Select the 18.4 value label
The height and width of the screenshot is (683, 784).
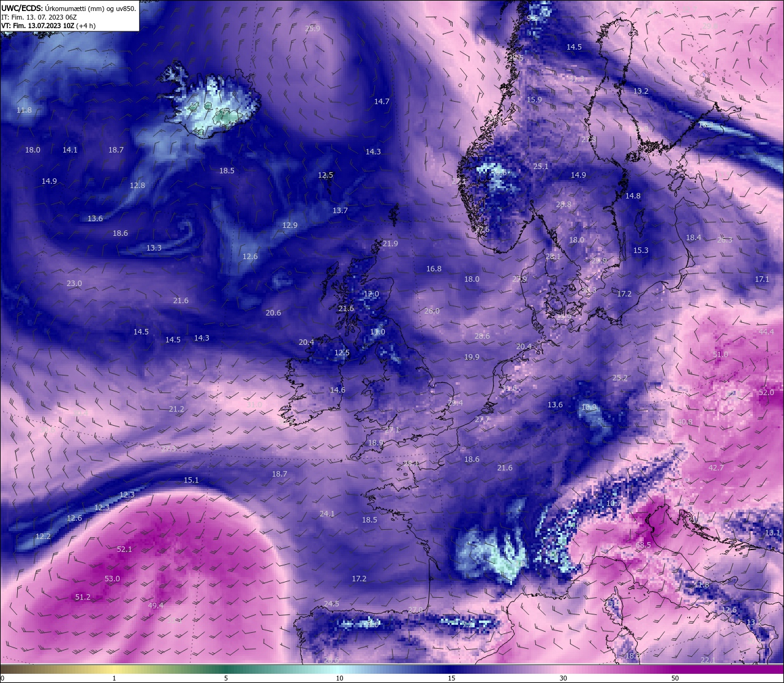693,237
